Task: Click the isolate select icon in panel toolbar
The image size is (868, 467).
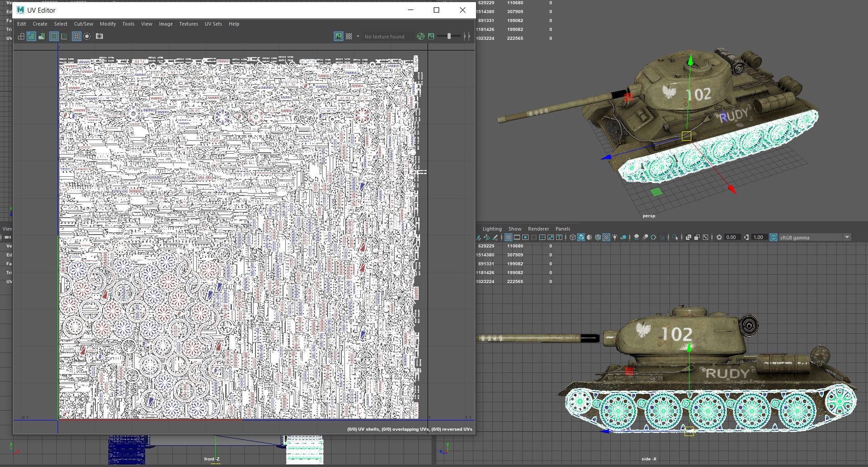Action: click(675, 237)
